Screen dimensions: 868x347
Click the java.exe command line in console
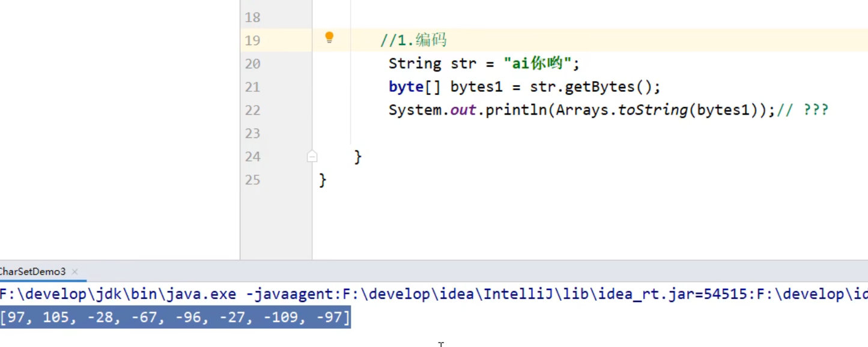pos(420,294)
